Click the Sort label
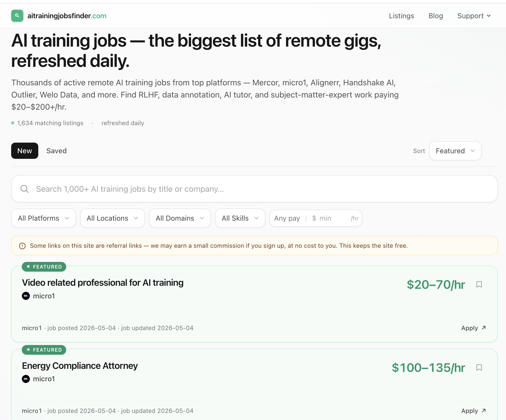The height and width of the screenshot is (420, 506). pyautogui.click(x=419, y=151)
